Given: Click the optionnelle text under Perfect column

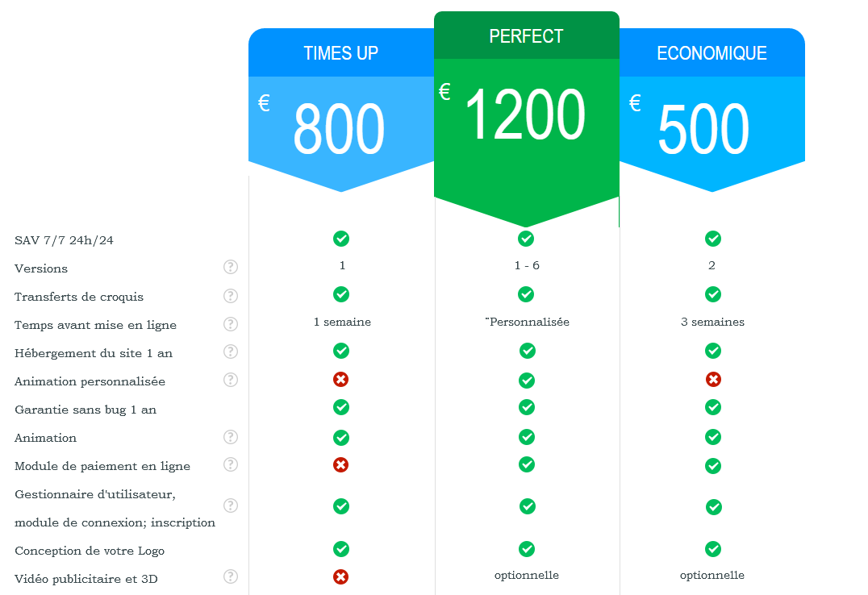Looking at the screenshot, I should [527, 575].
